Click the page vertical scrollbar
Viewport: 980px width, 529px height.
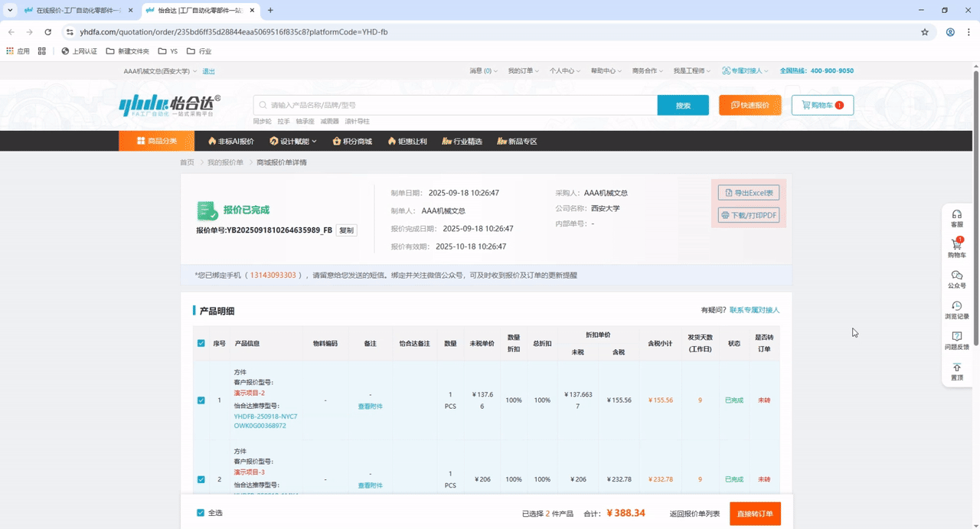(x=975, y=230)
